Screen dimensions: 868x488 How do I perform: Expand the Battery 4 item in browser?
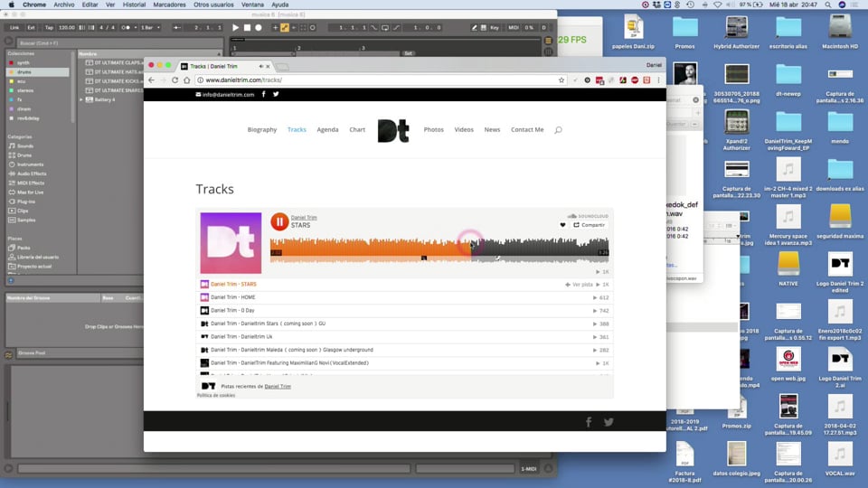[x=81, y=99]
